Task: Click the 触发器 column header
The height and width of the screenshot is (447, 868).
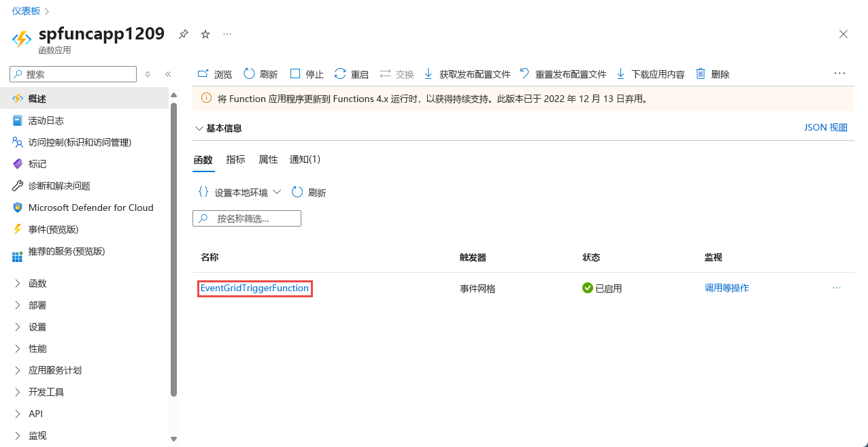Action: [473, 257]
